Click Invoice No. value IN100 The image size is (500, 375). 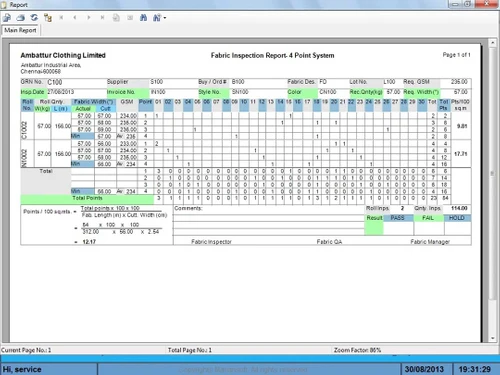[158, 92]
